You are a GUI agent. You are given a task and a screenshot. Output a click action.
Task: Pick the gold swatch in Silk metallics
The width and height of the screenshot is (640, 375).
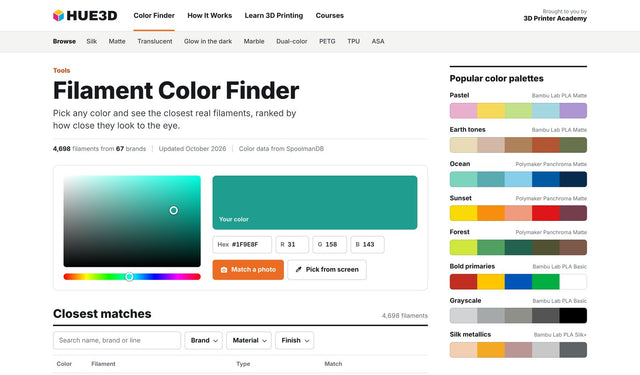491,350
